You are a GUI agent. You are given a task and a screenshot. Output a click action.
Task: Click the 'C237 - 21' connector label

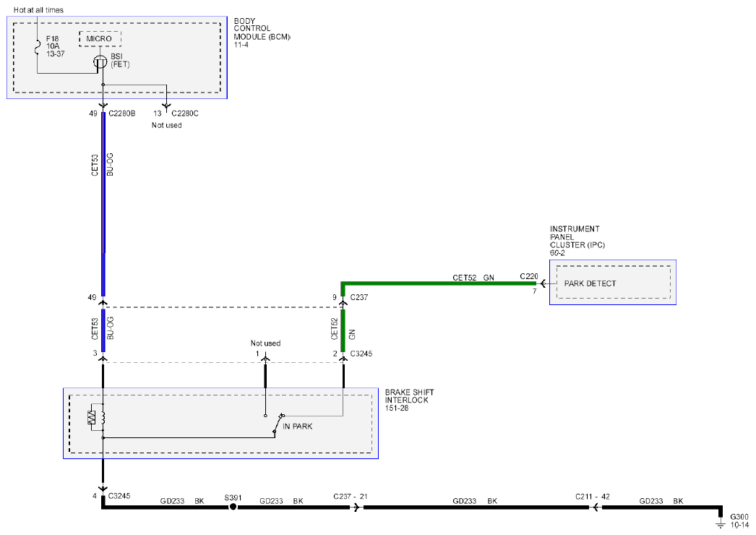pyautogui.click(x=351, y=497)
